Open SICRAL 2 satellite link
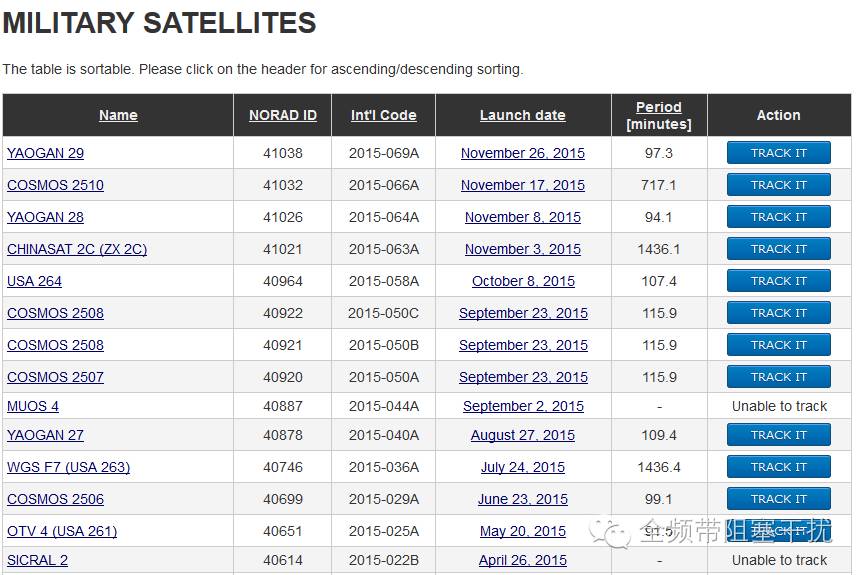 pos(37,560)
